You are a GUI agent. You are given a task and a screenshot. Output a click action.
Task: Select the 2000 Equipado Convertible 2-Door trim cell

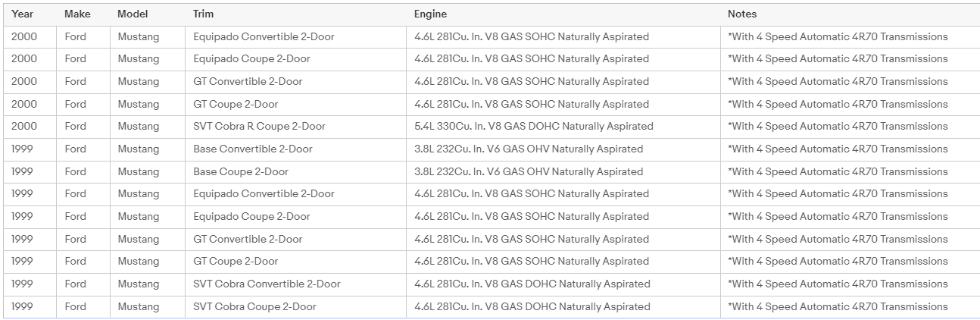coord(264,36)
